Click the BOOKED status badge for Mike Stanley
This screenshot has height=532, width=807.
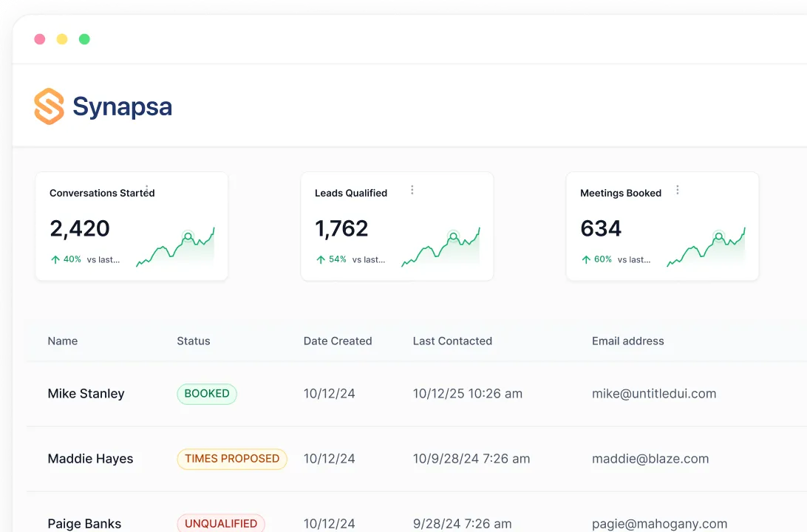click(206, 394)
